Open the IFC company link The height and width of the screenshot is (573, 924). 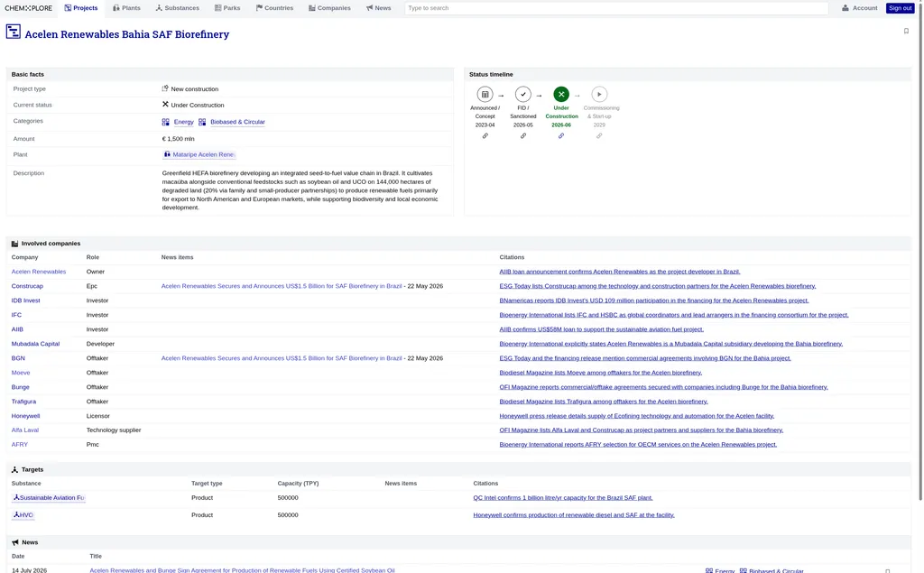coord(16,315)
